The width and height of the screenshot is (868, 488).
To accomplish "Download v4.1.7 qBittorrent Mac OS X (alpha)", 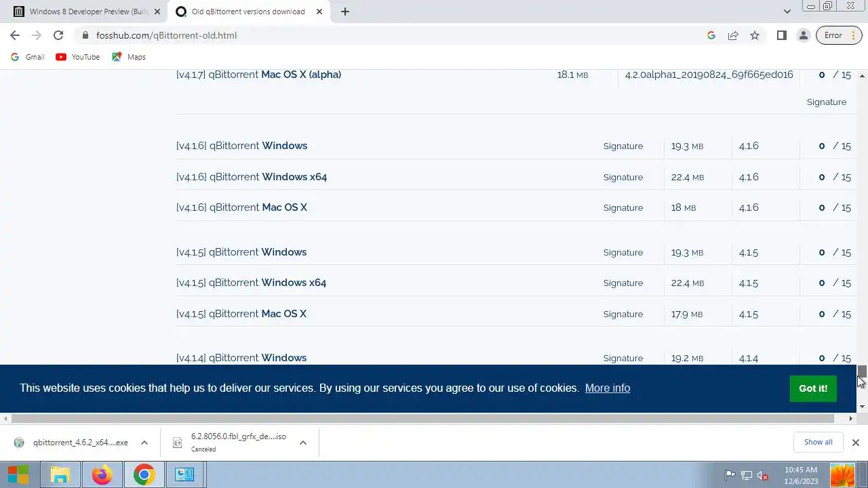I will 258,75.
